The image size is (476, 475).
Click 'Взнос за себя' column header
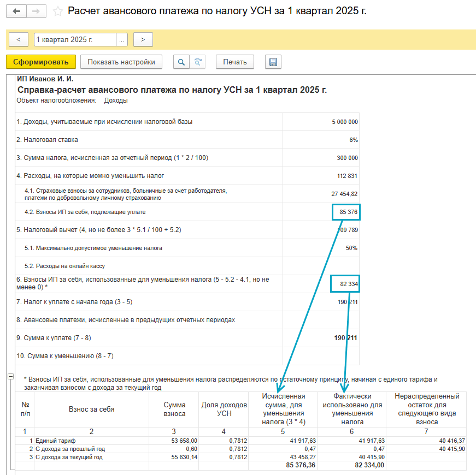click(91, 409)
